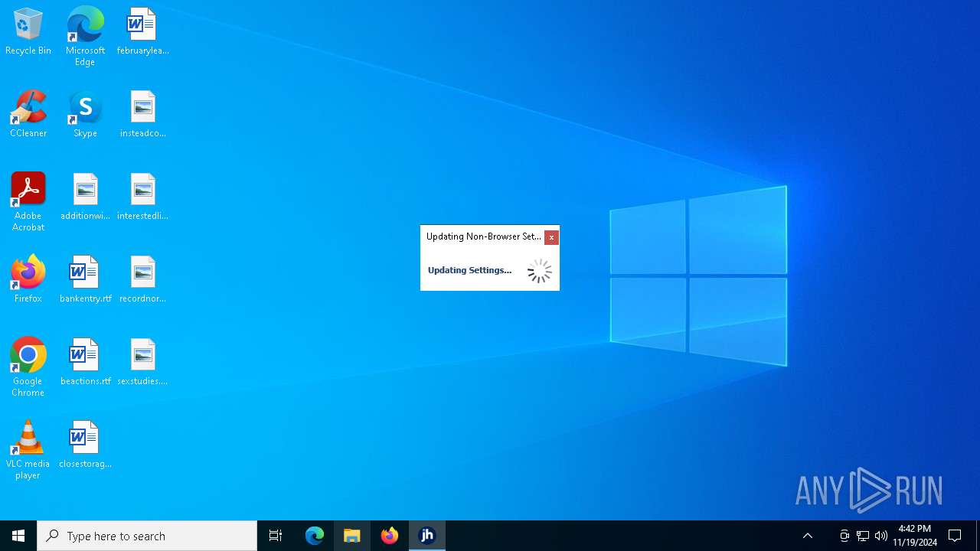980x551 pixels.
Task: Open the Action Center notifications
Action: tap(955, 536)
